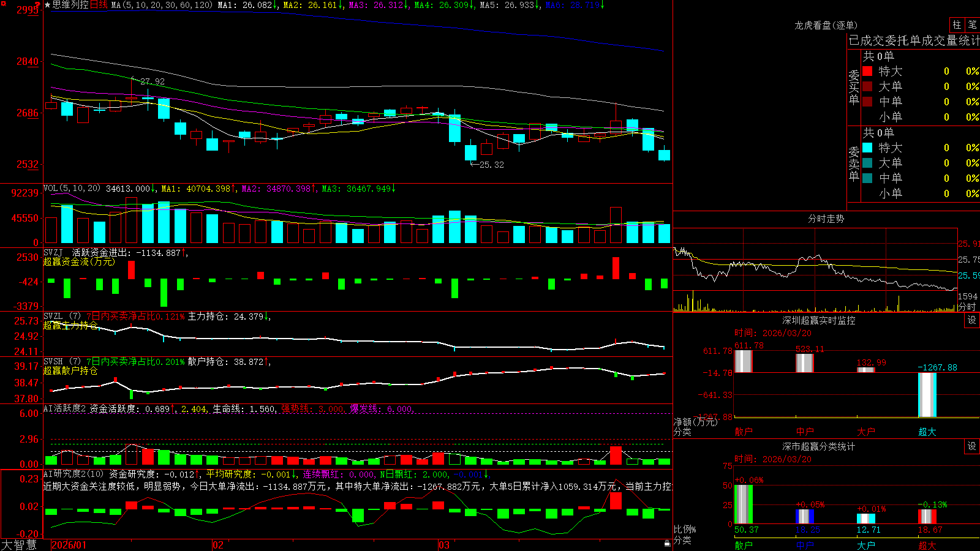Click the blue 中户 ratio bar 18.25
The width and height of the screenshot is (980, 551).
pos(804,517)
